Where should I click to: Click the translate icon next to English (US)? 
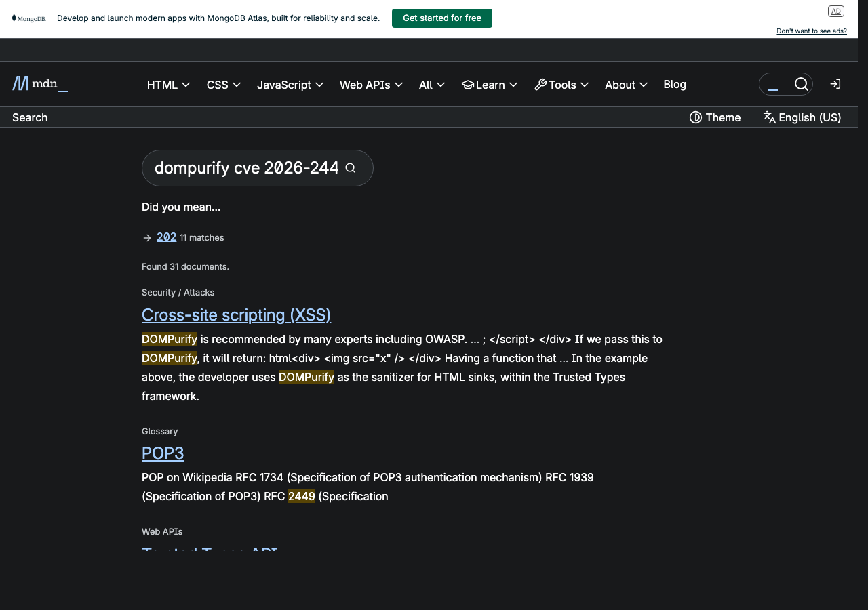point(769,117)
